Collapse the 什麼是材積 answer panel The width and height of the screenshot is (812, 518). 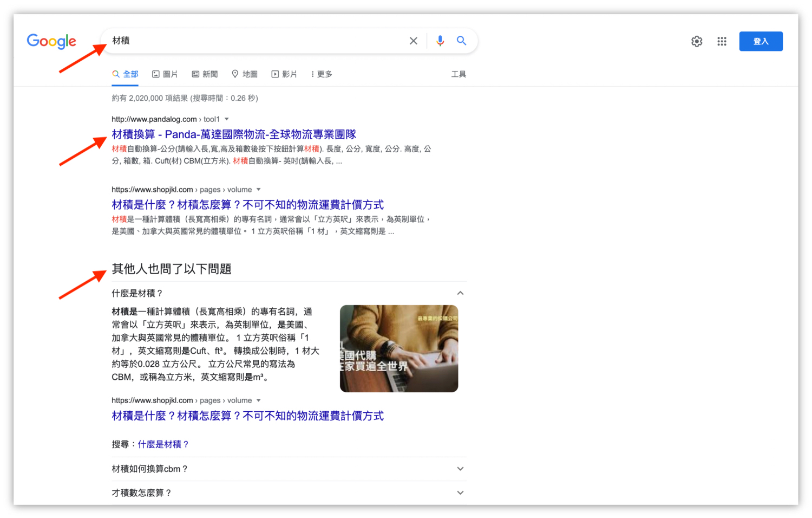[x=460, y=293]
